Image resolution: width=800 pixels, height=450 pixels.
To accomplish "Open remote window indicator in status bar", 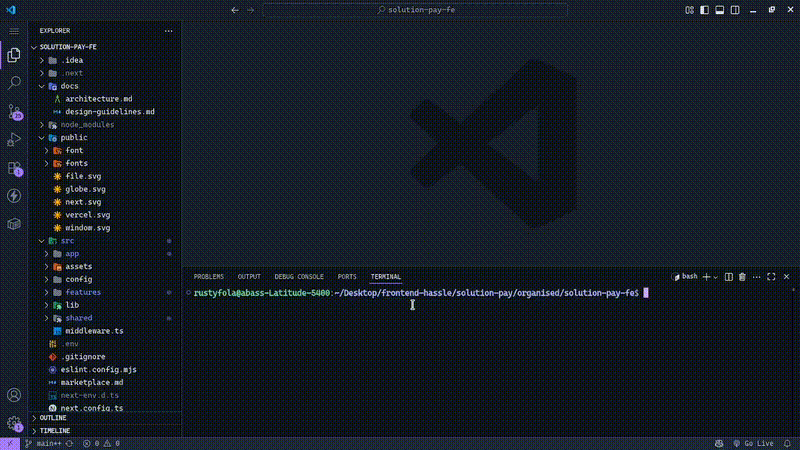I will [10, 443].
